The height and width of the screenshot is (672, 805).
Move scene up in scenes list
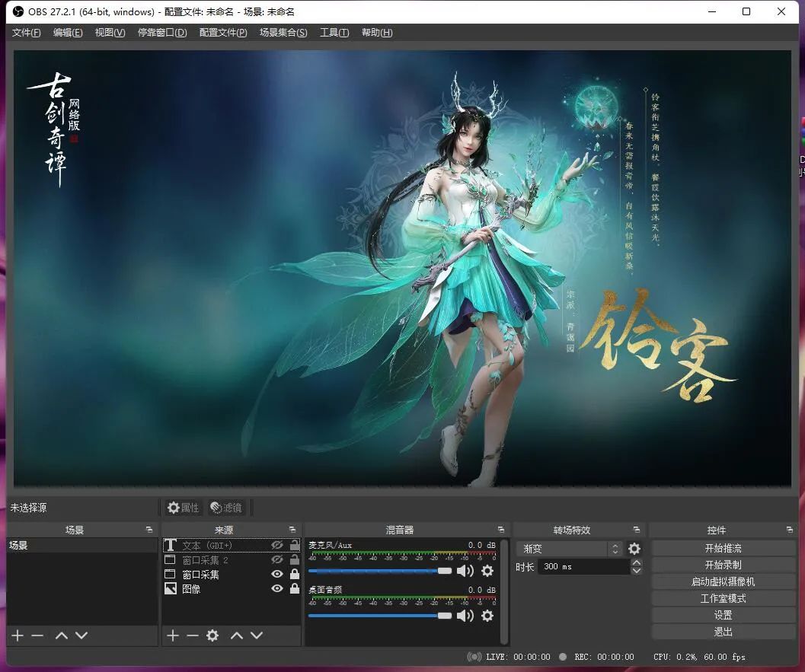pos(62,635)
